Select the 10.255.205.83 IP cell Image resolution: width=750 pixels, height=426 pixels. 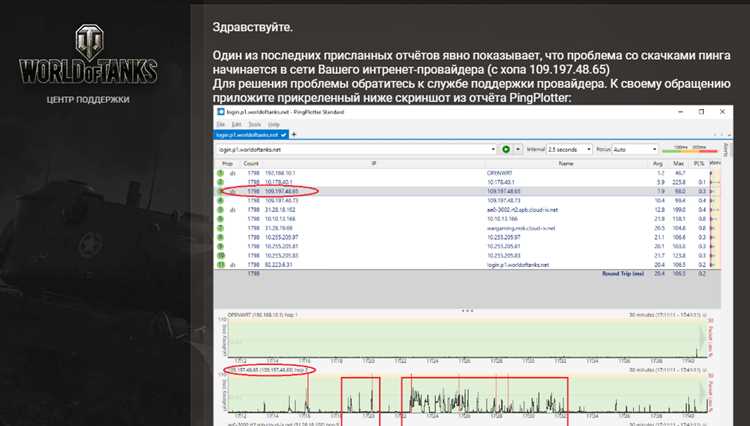tap(281, 255)
